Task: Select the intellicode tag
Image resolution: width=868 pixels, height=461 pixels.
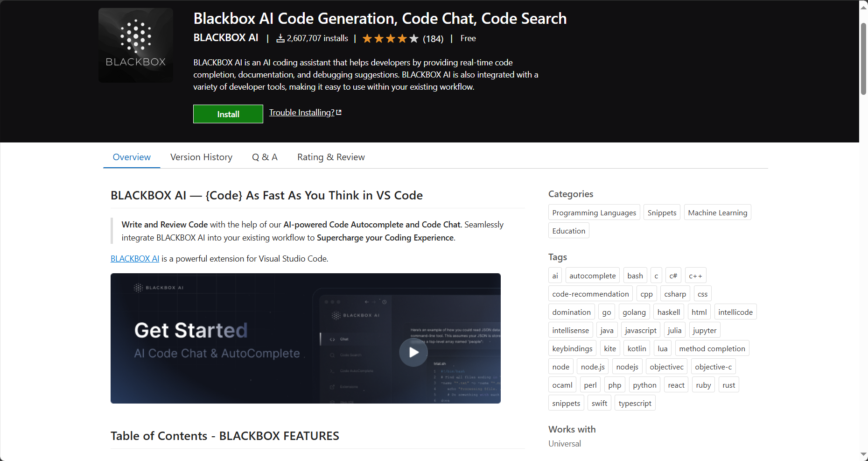Action: pyautogui.click(x=735, y=312)
